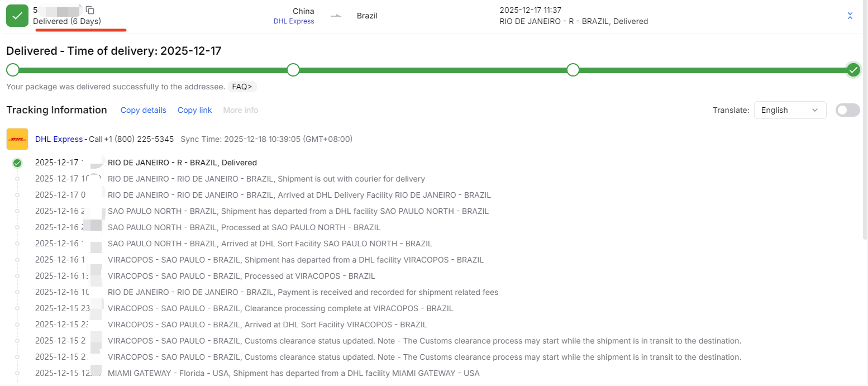Copy the tracking number with copy icon

(x=90, y=10)
